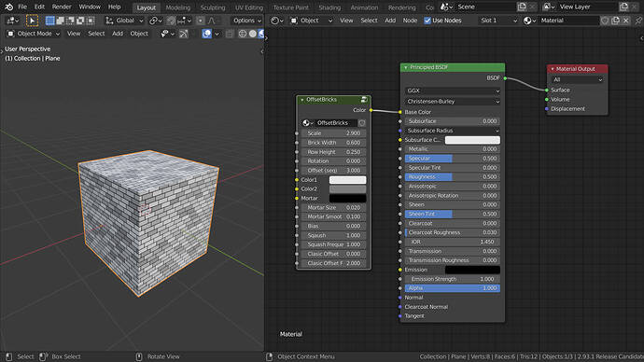The width and height of the screenshot is (644, 362).
Task: Open the viewport View menu
Action: click(x=74, y=34)
